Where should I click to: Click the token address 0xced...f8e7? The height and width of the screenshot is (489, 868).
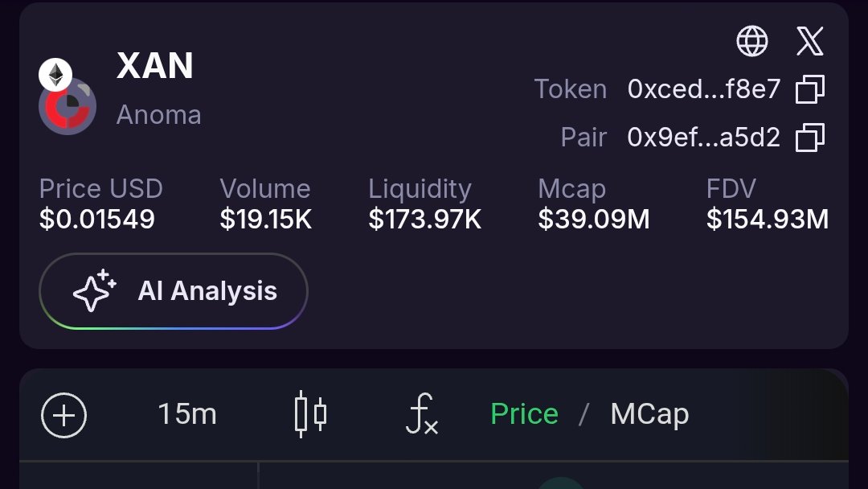click(x=704, y=89)
